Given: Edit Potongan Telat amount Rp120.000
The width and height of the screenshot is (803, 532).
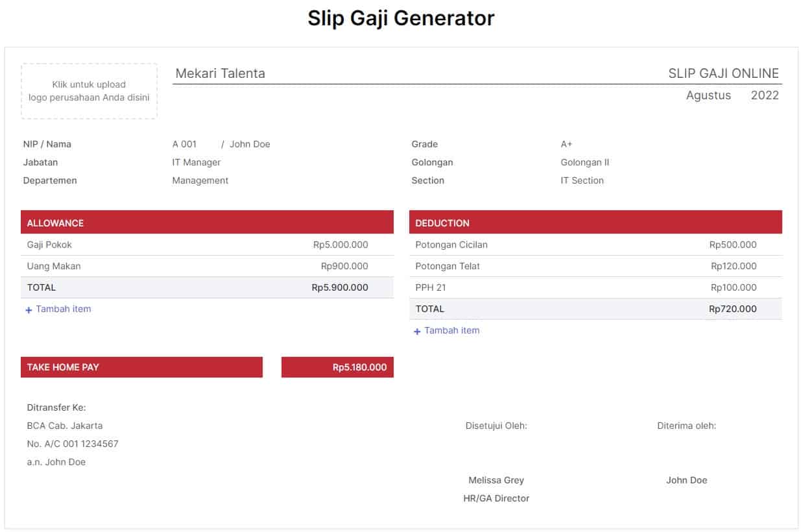Looking at the screenshot, I should 734,266.
